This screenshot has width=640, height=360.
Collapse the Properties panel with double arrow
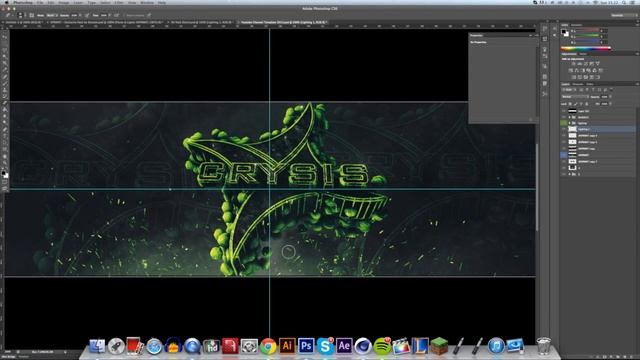tap(531, 35)
